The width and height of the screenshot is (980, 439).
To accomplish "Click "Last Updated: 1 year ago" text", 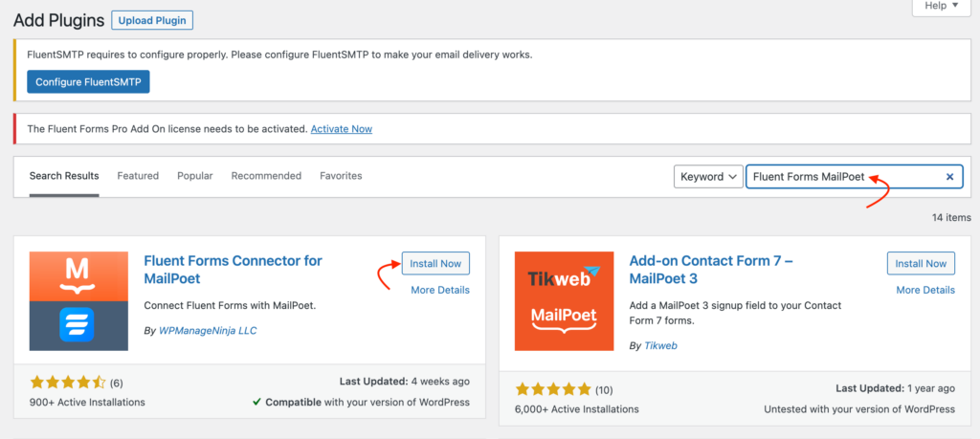I will (896, 388).
